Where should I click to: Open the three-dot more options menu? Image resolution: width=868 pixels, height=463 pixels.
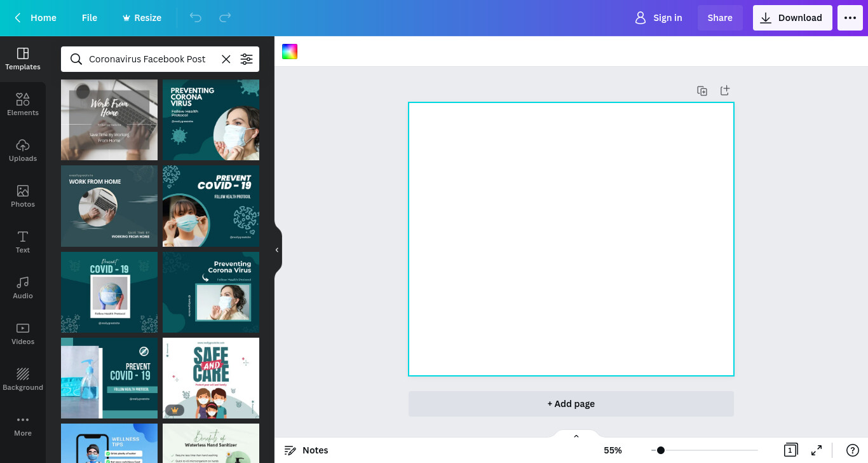coord(850,18)
